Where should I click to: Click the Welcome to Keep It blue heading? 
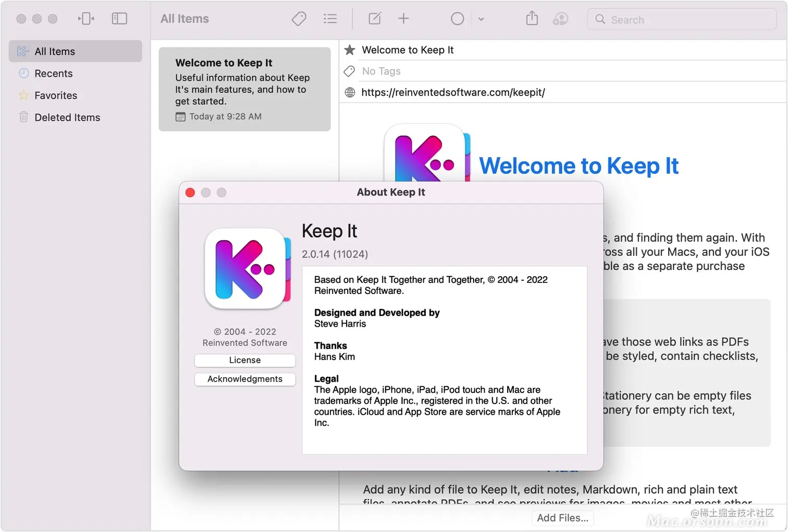(x=578, y=166)
